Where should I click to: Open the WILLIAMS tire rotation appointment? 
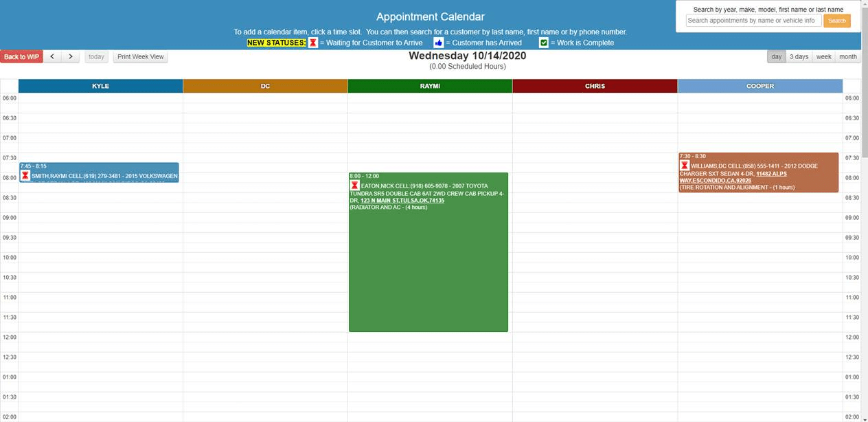click(758, 173)
